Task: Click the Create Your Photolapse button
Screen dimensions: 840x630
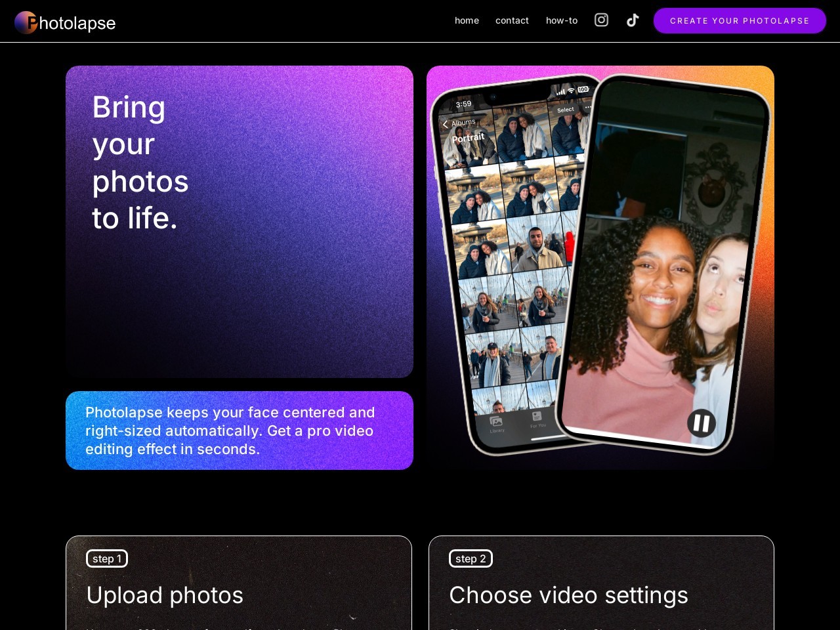Action: pyautogui.click(x=740, y=20)
